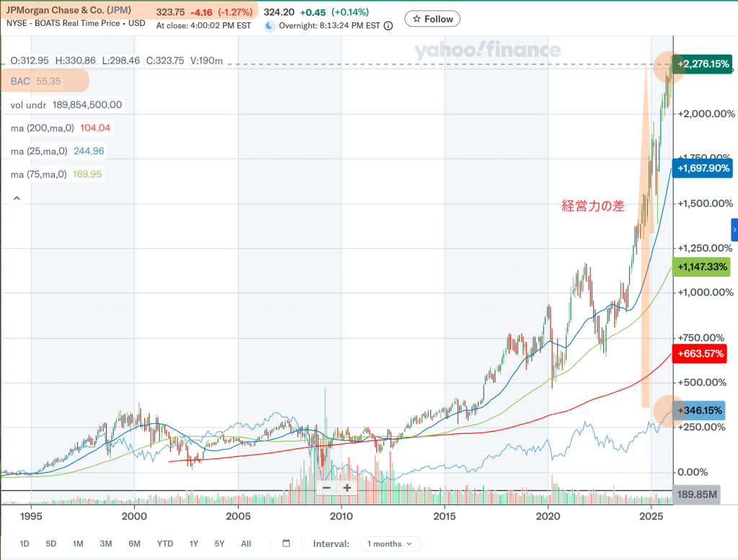Click the green +2,276.15% price label
The width and height of the screenshot is (738, 560).
(x=703, y=64)
